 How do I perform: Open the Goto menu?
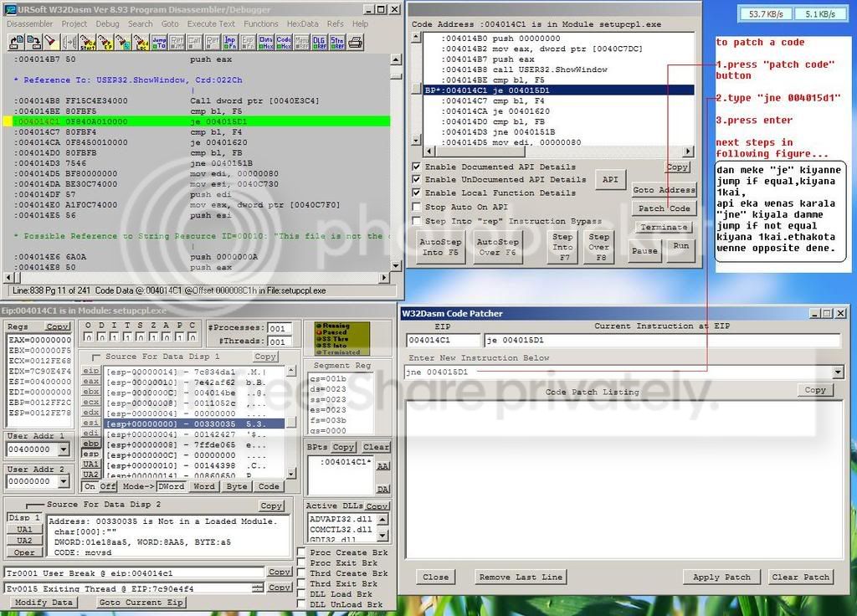[x=170, y=24]
